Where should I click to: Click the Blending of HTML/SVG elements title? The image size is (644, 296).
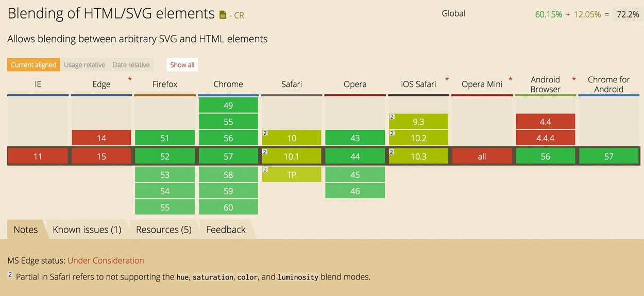tap(111, 13)
